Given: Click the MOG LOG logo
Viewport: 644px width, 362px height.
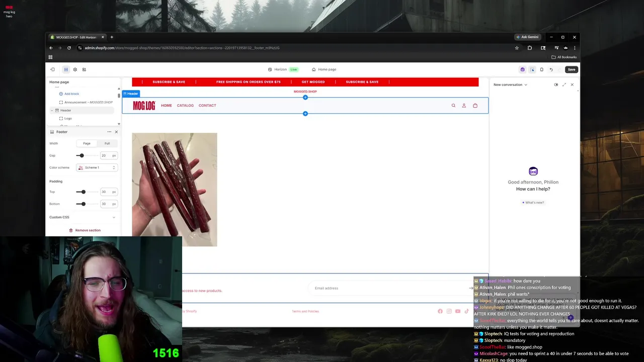Looking at the screenshot, I should click(x=144, y=106).
